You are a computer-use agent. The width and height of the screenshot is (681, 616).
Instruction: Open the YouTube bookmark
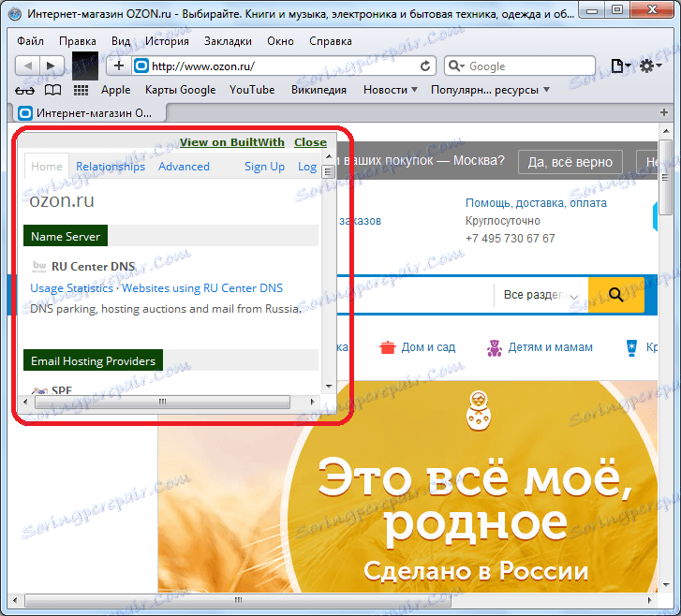252,90
